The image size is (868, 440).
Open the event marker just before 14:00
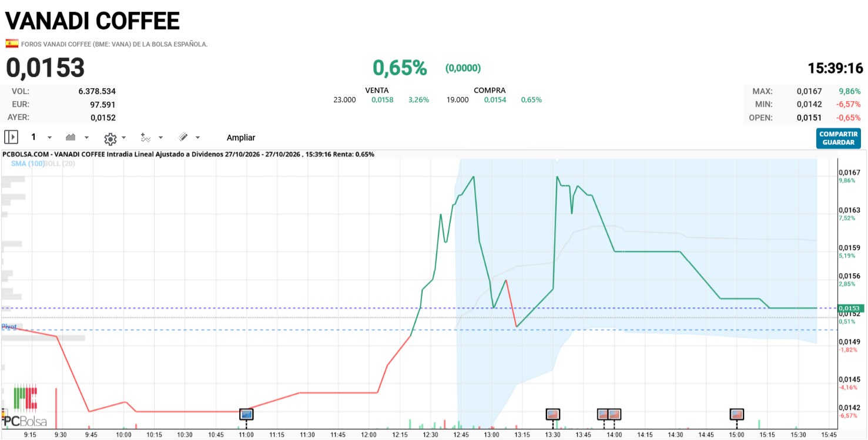(603, 414)
